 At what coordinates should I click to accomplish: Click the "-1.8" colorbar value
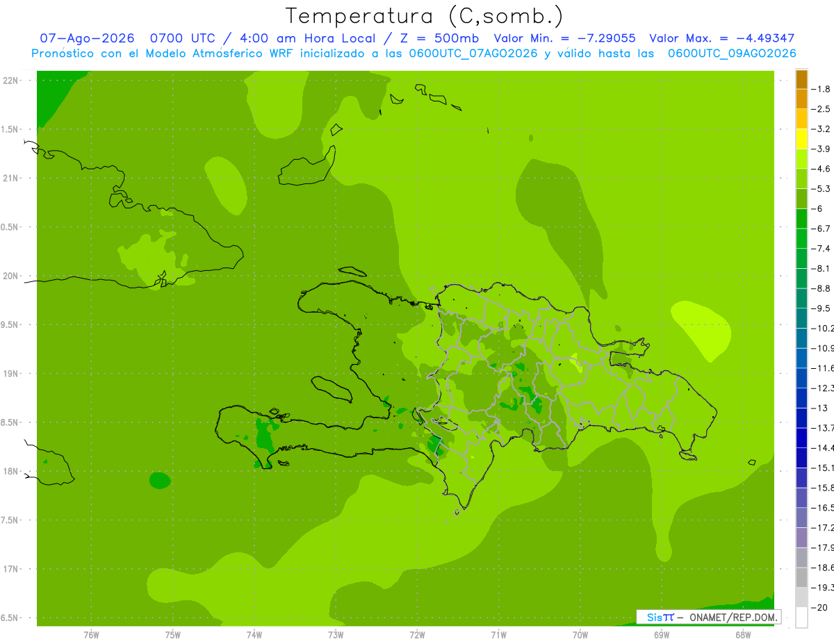coord(821,89)
